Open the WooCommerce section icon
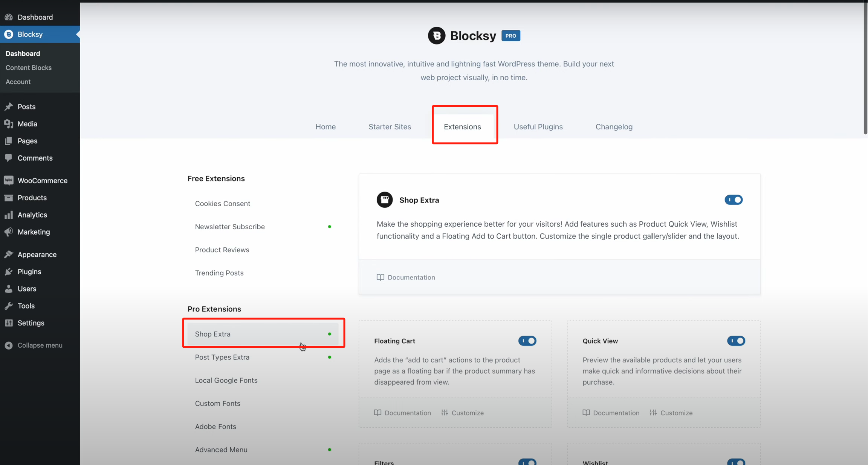 (x=9, y=180)
